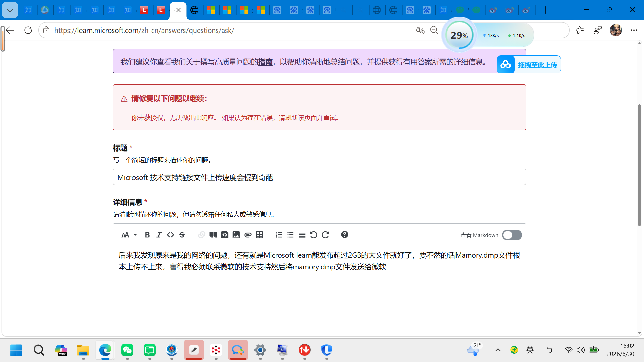
Task: Insert a code block
Action: [x=225, y=235]
